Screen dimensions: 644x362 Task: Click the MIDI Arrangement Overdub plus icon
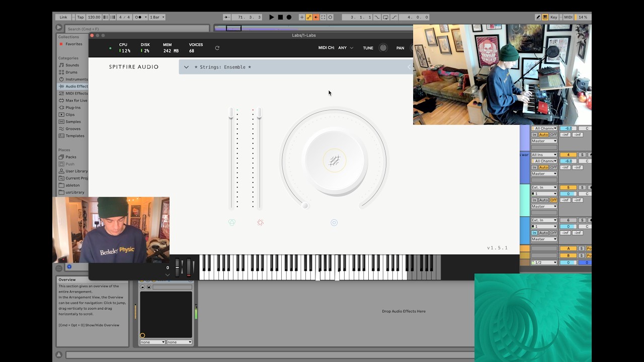click(302, 17)
